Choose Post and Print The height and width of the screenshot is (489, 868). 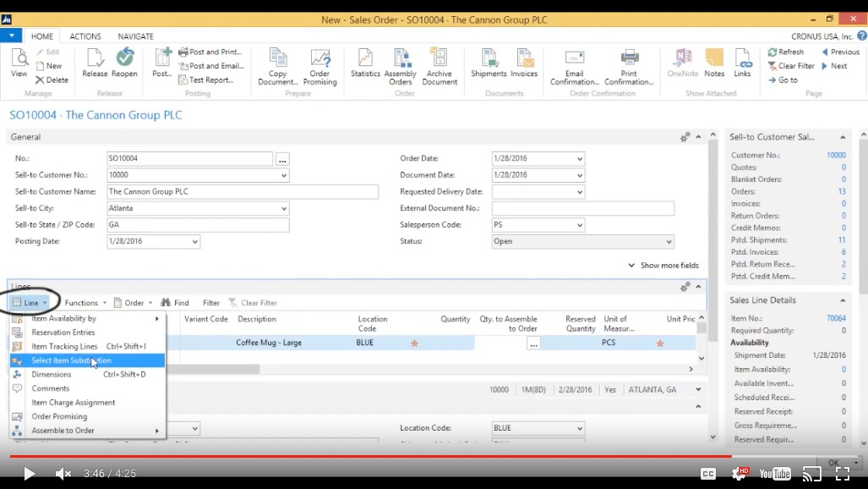click(210, 52)
